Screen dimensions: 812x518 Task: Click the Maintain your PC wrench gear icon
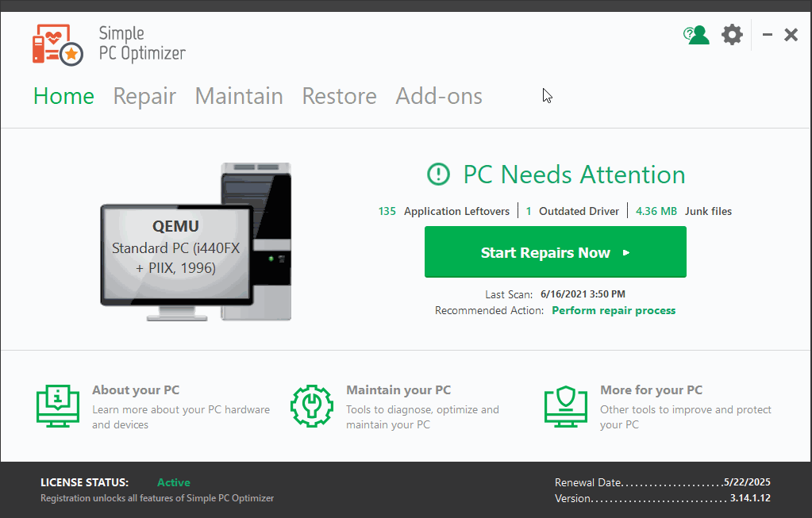coord(312,405)
